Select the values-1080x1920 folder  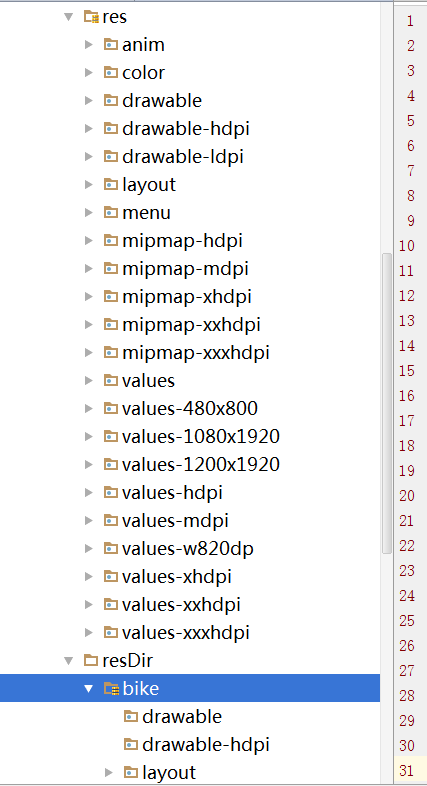pos(200,437)
